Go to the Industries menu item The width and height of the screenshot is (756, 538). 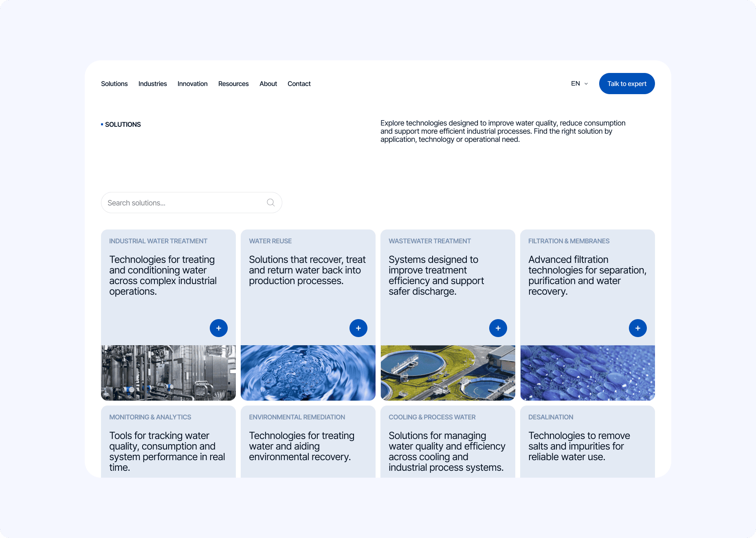153,84
